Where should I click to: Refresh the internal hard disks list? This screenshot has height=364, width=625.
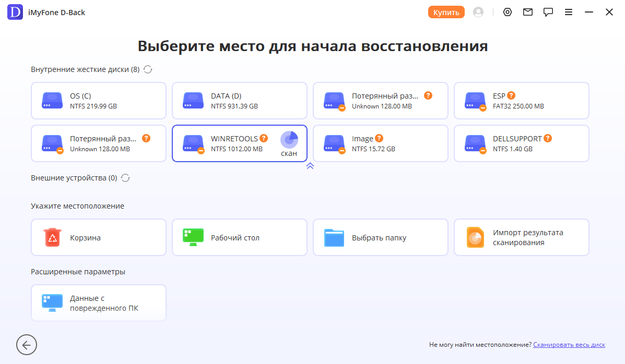point(148,69)
